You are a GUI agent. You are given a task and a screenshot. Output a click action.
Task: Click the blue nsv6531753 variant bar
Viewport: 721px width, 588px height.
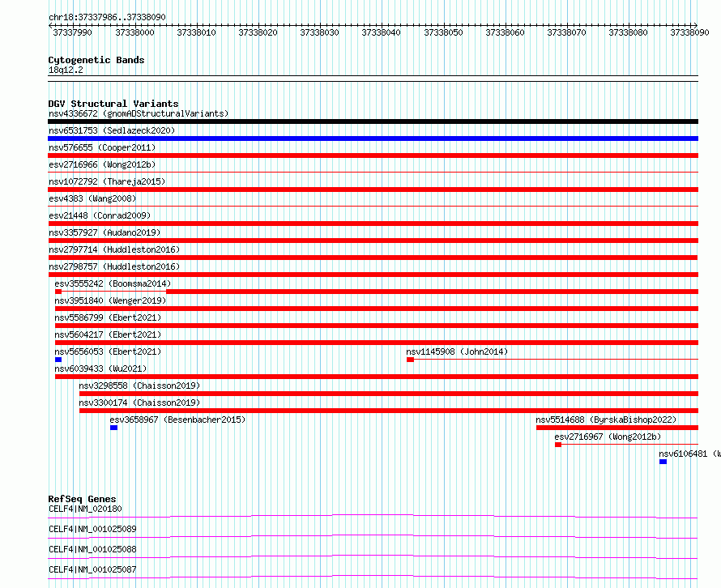click(x=373, y=138)
